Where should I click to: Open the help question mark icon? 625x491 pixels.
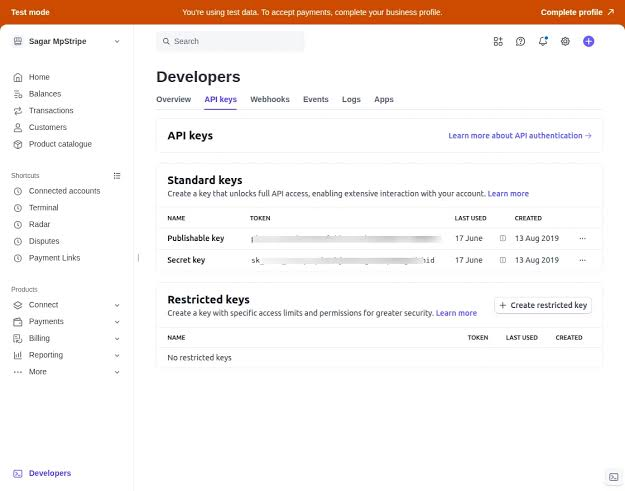[520, 41]
